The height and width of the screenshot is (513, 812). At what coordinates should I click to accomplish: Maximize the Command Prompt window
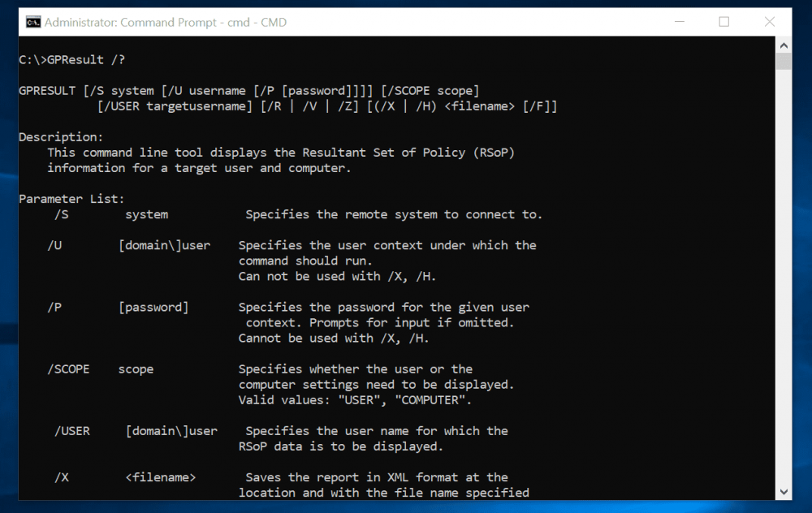tap(724, 22)
